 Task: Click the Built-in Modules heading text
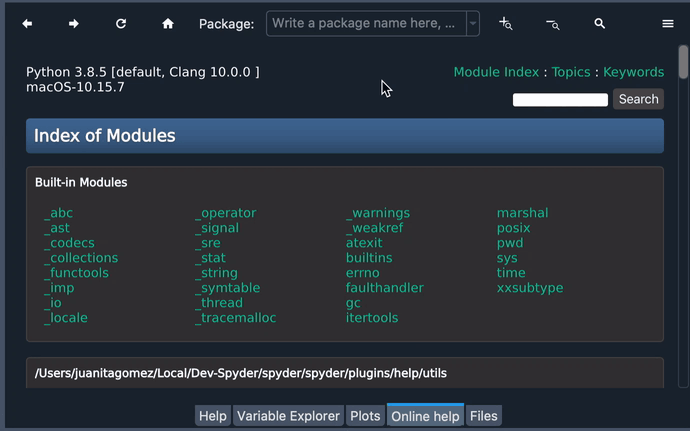[x=81, y=182]
